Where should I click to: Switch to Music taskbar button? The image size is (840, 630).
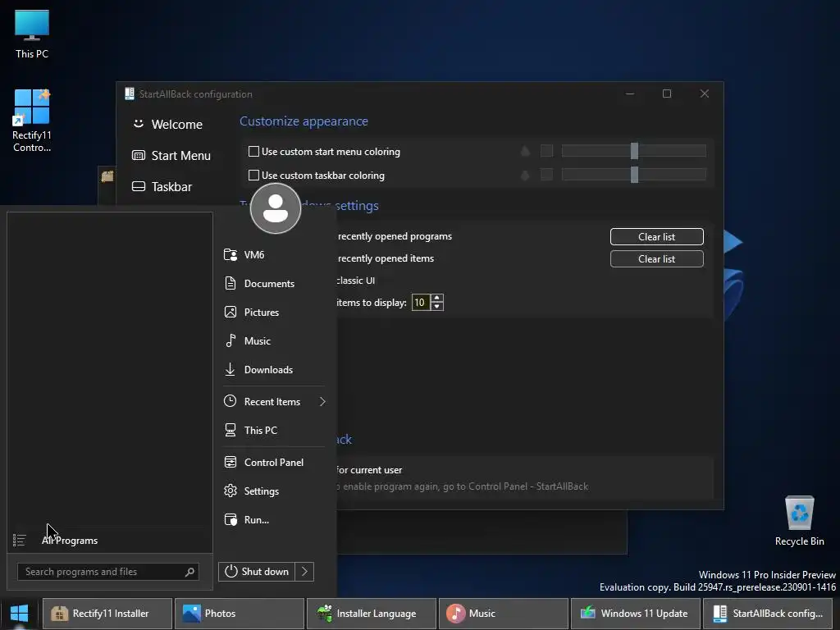[x=504, y=614]
